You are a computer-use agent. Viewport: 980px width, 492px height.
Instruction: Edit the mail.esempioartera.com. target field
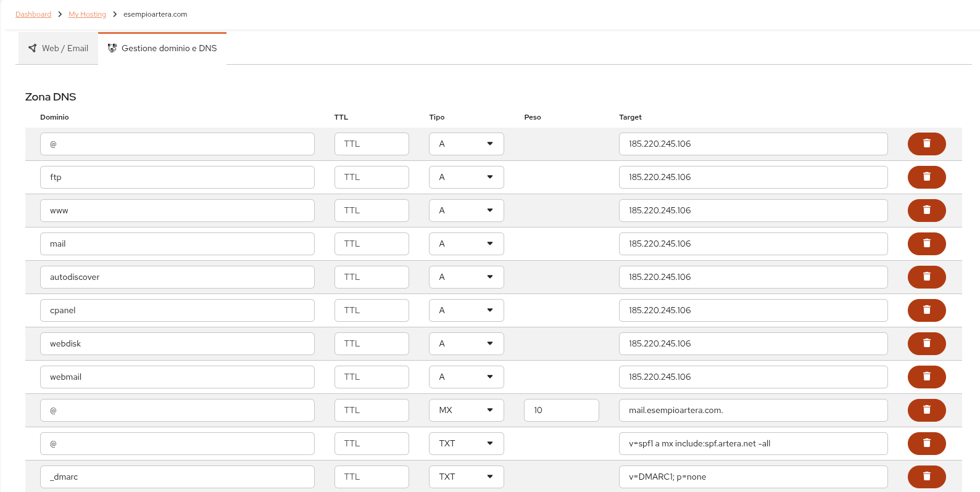753,410
